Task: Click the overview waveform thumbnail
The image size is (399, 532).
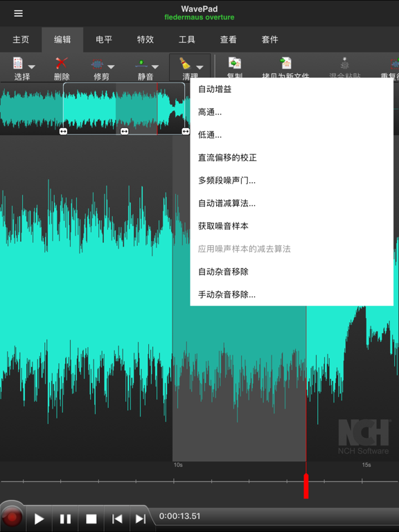Action: 95,109
